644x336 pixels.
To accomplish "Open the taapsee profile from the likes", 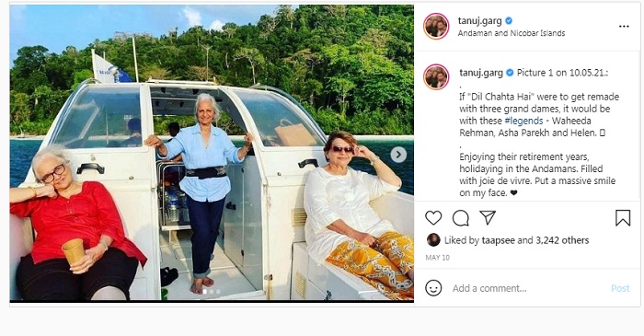I will [x=499, y=240].
